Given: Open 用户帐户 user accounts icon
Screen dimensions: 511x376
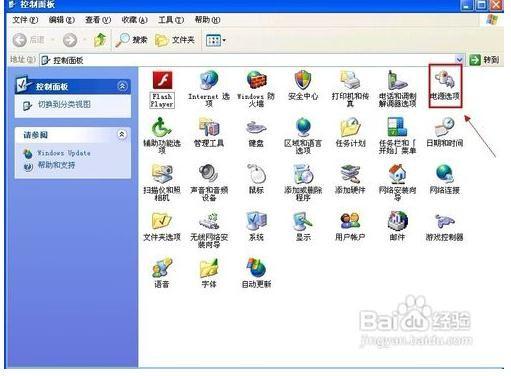Looking at the screenshot, I should point(350,227).
